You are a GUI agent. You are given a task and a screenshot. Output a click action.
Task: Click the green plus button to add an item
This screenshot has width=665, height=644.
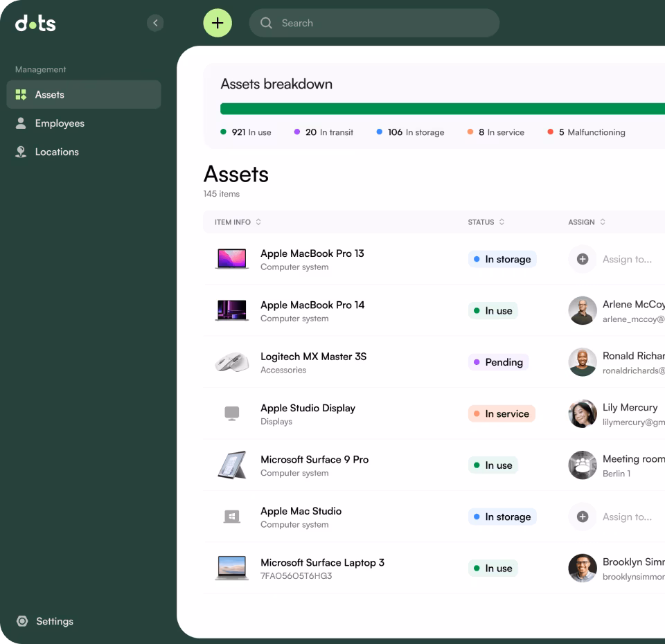[x=217, y=23]
